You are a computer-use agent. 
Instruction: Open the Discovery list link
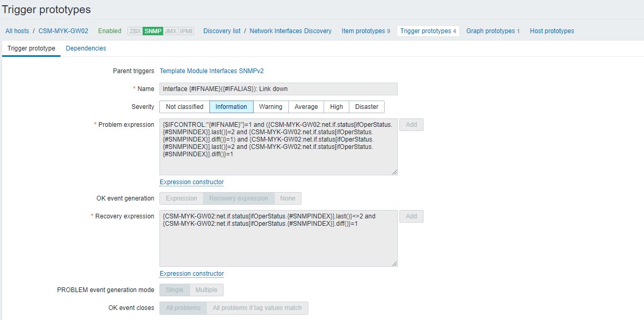pos(222,31)
